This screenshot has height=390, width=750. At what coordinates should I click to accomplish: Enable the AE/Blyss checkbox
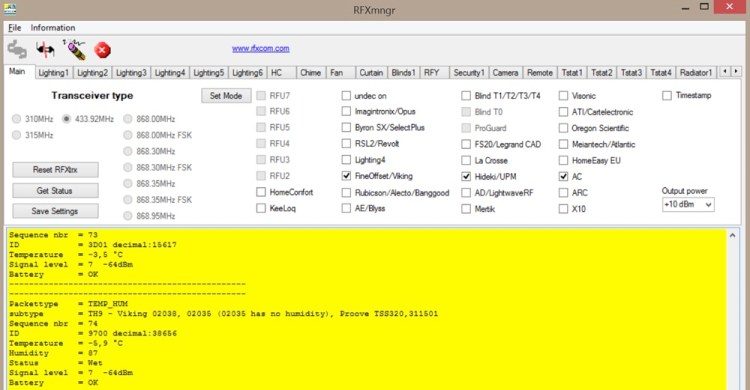tap(346, 208)
